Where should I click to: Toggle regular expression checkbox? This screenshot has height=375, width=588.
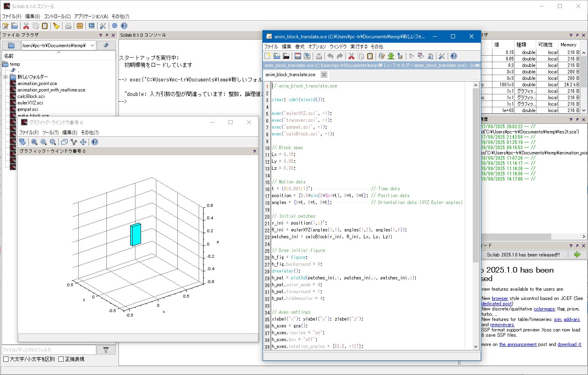[x=61, y=359]
